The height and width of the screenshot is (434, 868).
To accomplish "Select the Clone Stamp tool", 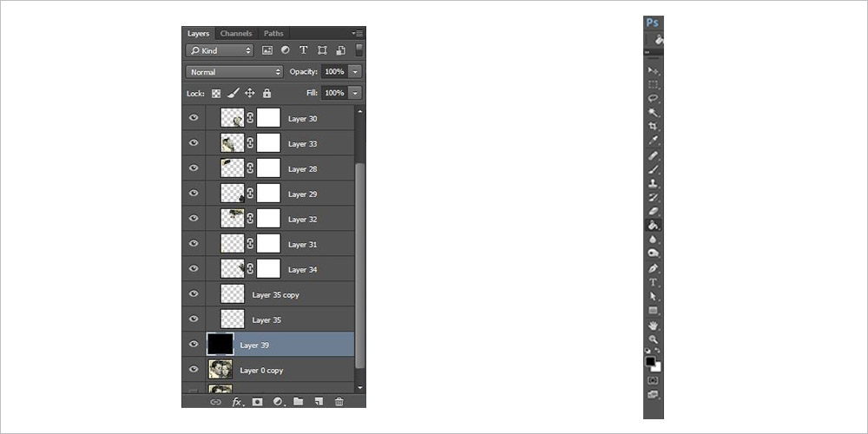I will [654, 183].
